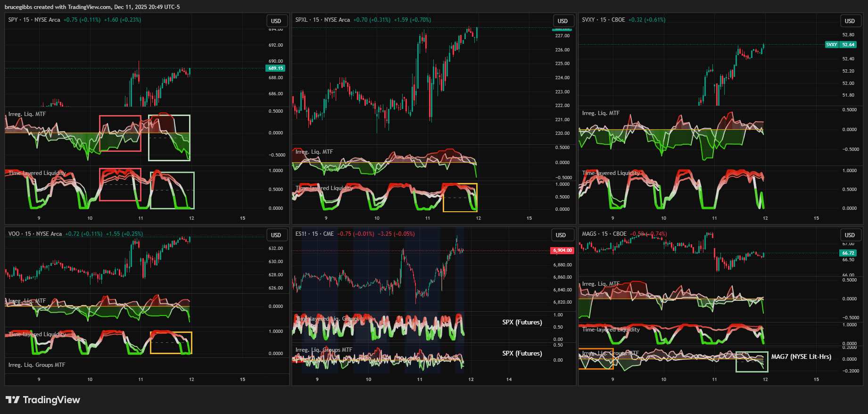
Task: Select the SPXL · 15 · NYSE Arca title
Action: pyautogui.click(x=322, y=20)
